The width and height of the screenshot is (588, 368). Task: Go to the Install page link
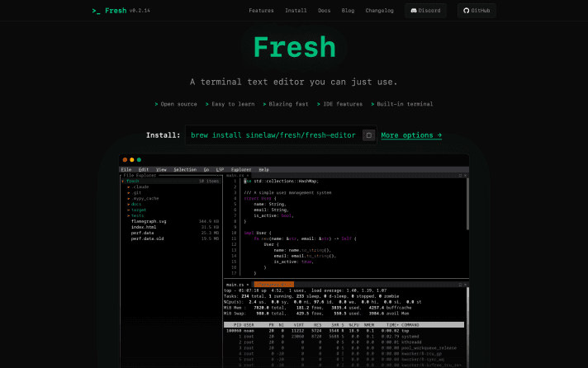coord(296,11)
